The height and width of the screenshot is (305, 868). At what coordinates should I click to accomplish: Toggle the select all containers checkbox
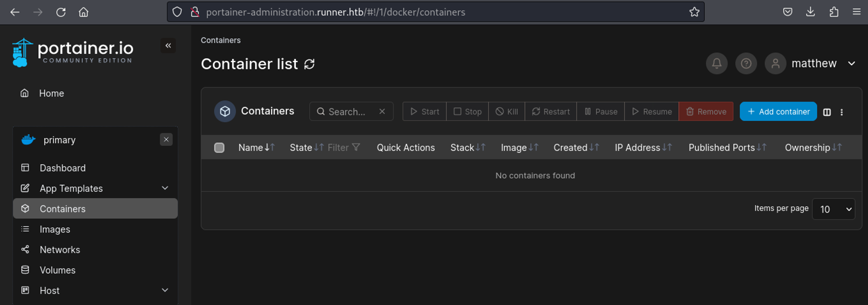click(219, 148)
